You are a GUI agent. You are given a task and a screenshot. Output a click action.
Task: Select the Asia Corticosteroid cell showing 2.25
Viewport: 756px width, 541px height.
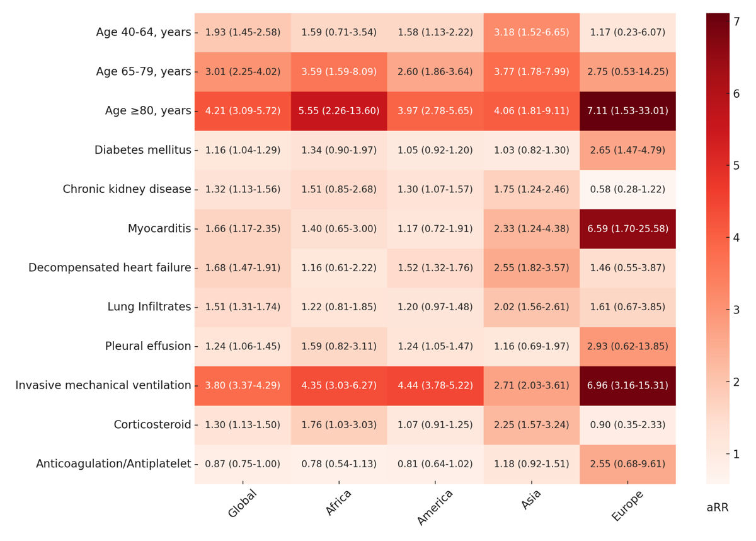(x=531, y=425)
